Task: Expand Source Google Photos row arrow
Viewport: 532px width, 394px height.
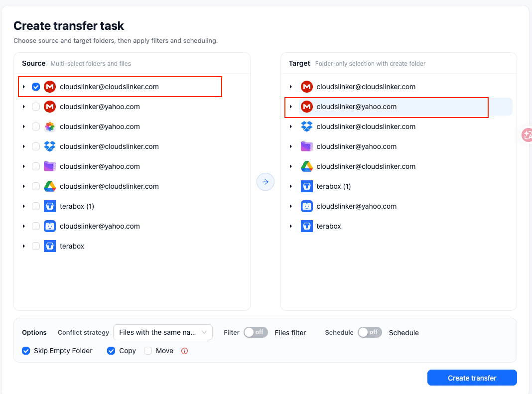Action: coord(24,127)
